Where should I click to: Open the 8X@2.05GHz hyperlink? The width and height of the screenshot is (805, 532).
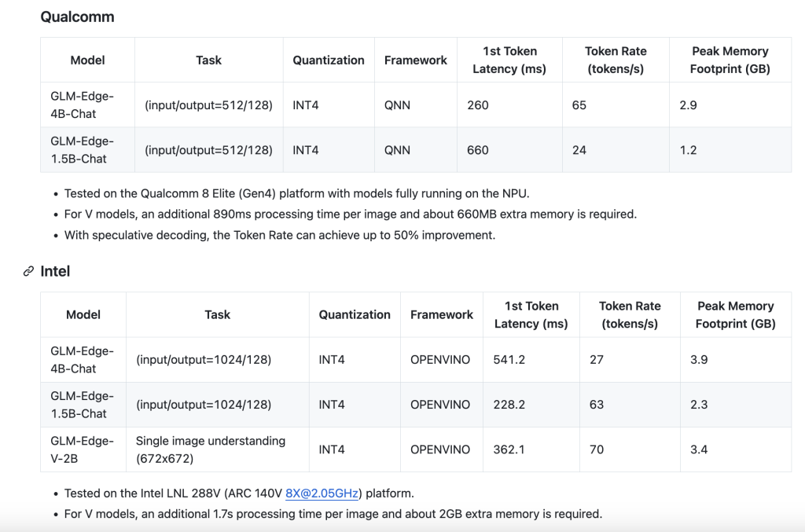(322, 493)
